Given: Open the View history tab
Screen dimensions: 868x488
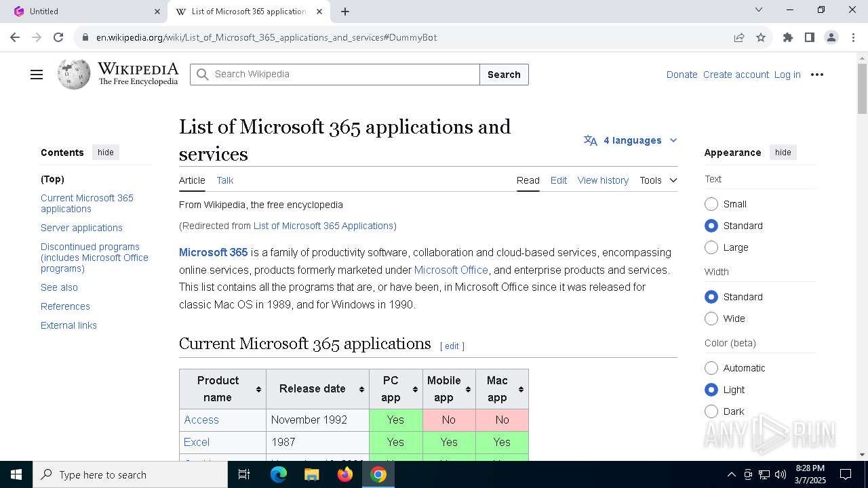Looking at the screenshot, I should click(603, 180).
